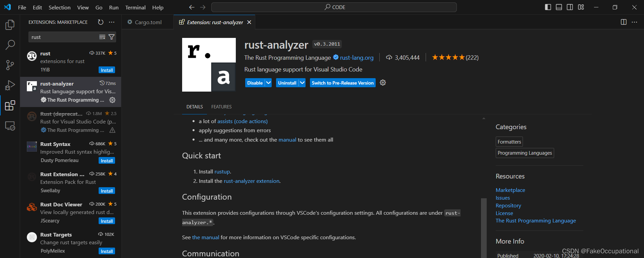Open the Selection menu
The width and height of the screenshot is (644, 258).
click(60, 7)
